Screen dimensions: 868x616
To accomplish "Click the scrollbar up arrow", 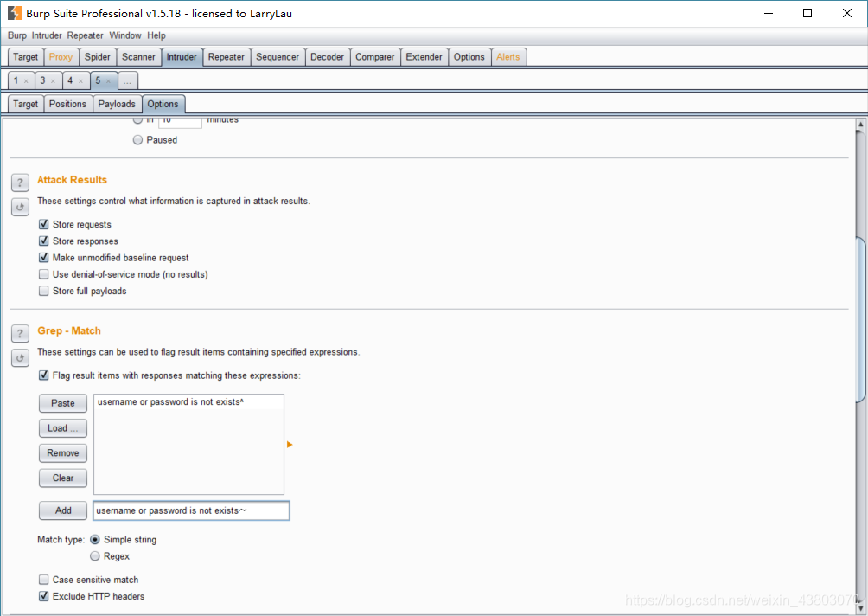I will click(x=860, y=125).
